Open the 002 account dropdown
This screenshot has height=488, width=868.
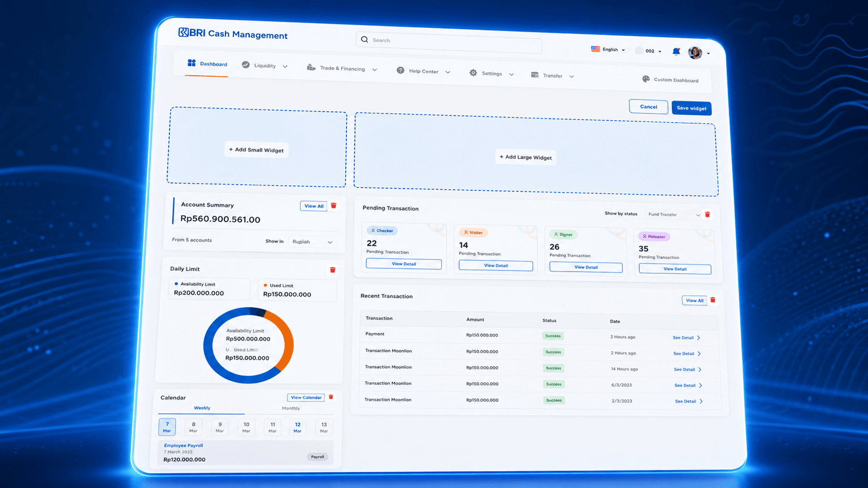click(x=649, y=51)
